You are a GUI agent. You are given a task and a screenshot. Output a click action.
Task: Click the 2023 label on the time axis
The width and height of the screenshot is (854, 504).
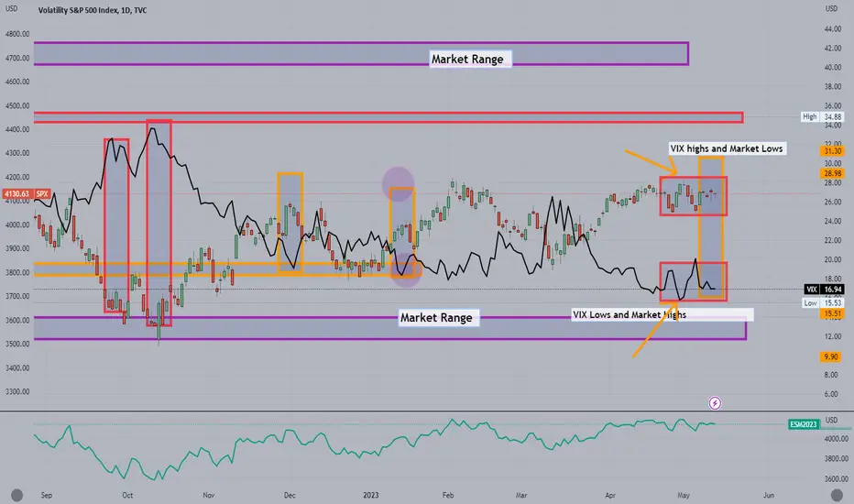(371, 495)
